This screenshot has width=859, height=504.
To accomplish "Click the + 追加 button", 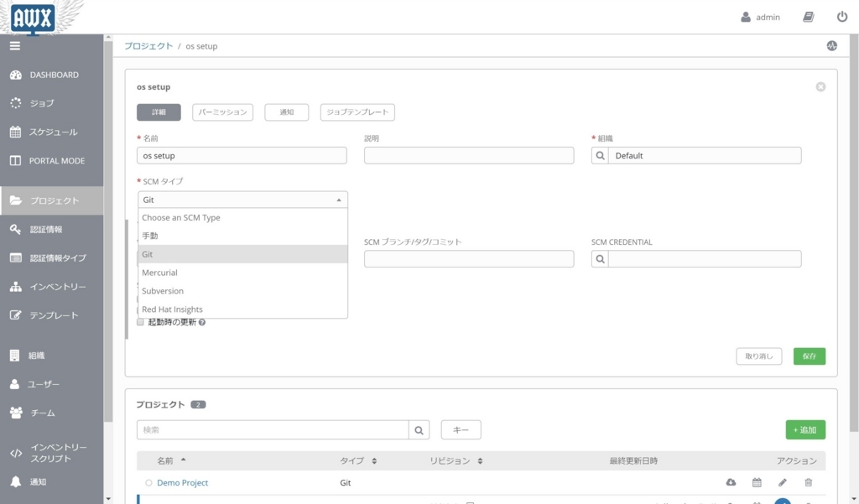I will click(805, 430).
